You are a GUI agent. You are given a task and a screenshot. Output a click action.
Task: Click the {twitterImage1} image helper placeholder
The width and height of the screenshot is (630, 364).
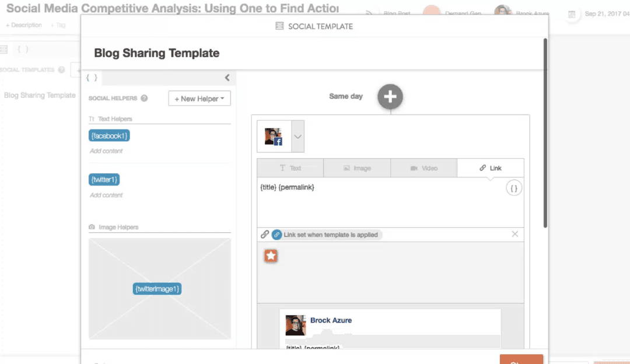(x=156, y=288)
